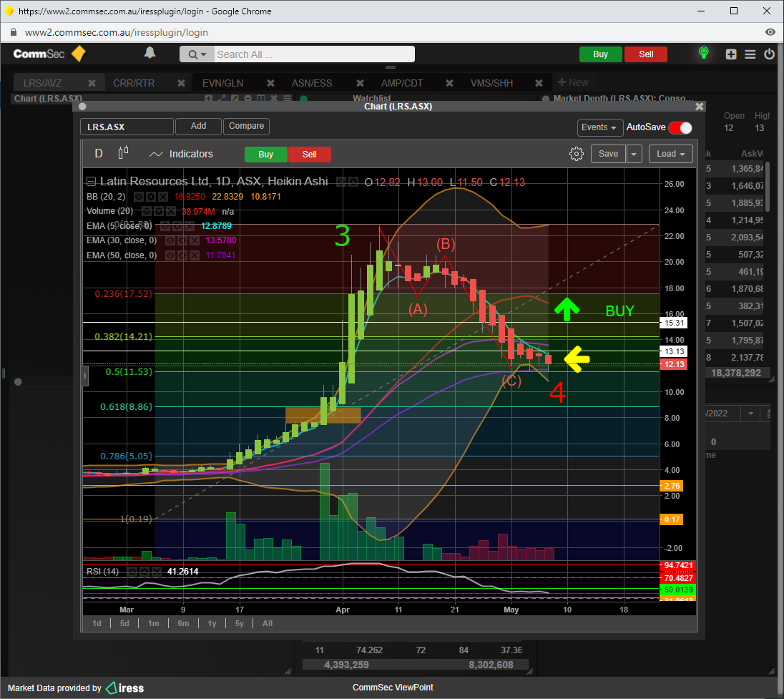This screenshot has height=699, width=784.
Task: Open settings for the RSI (14) indicator
Action: coord(144,572)
